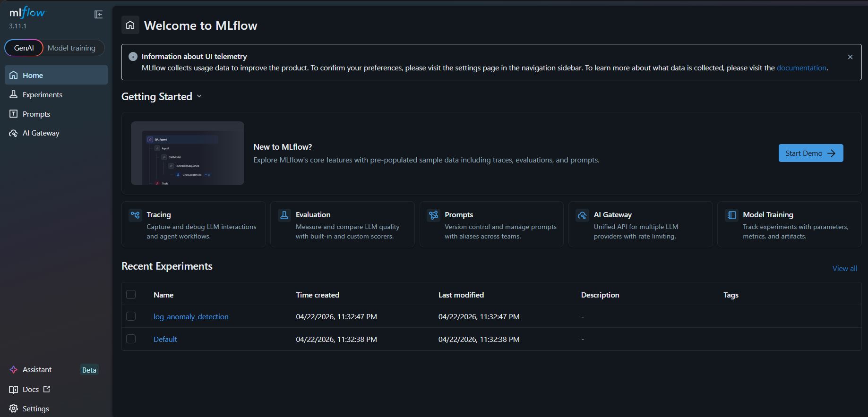The image size is (868, 417).
Task: Click the telemetry info icon
Action: 133,57
